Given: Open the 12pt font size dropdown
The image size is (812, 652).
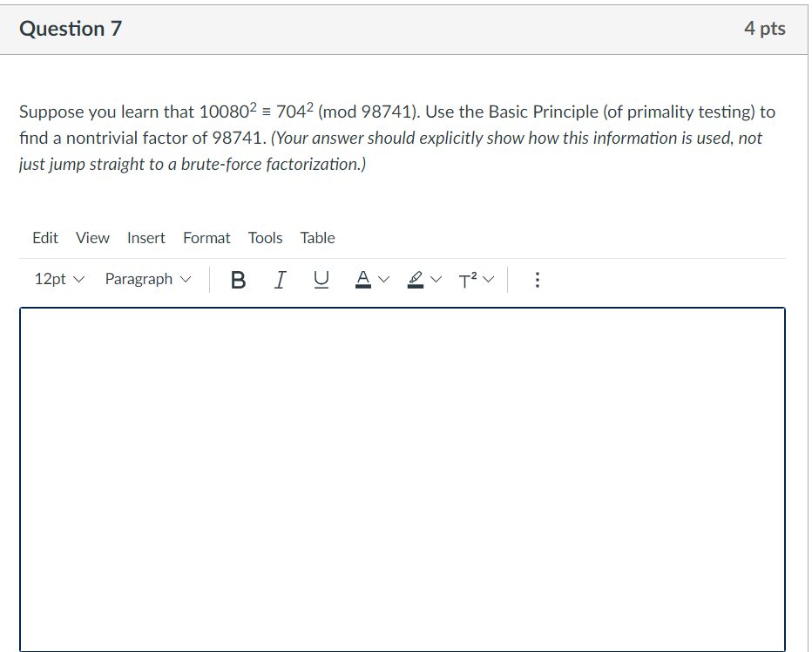Looking at the screenshot, I should click(59, 279).
